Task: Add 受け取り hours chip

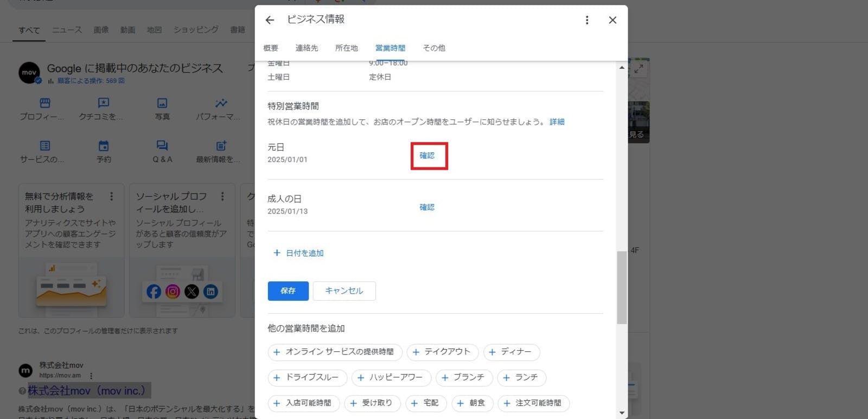Action: tap(372, 403)
